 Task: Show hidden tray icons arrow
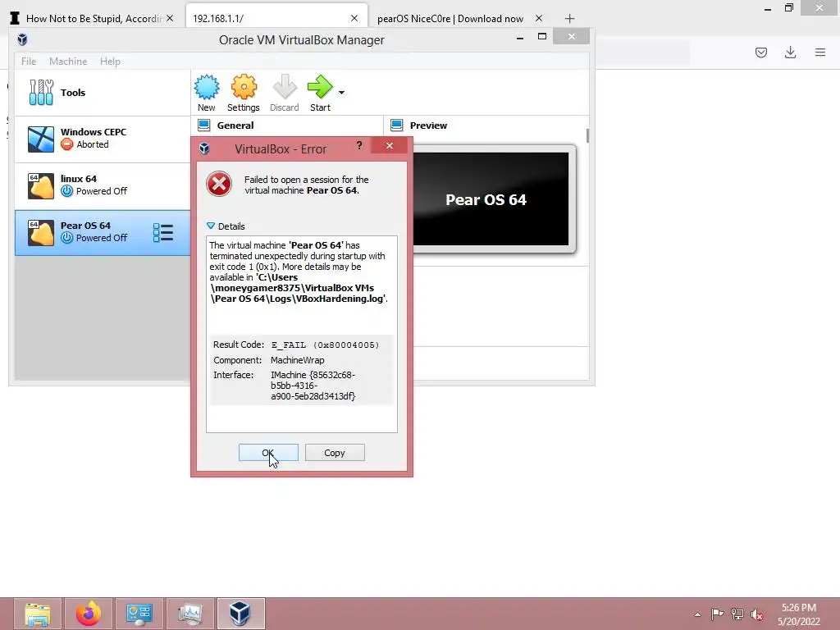click(x=697, y=614)
